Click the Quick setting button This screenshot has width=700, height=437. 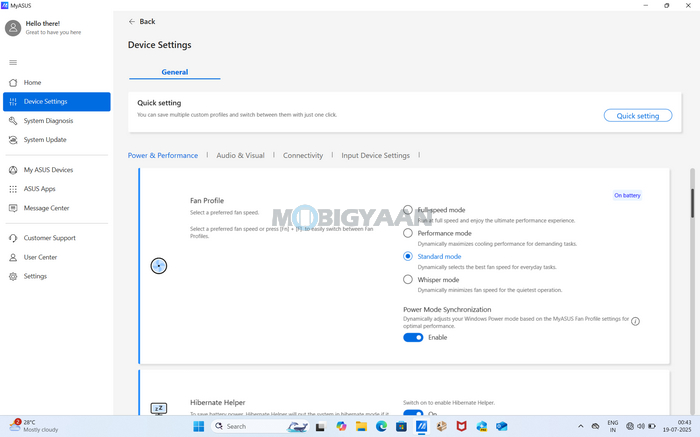(638, 116)
